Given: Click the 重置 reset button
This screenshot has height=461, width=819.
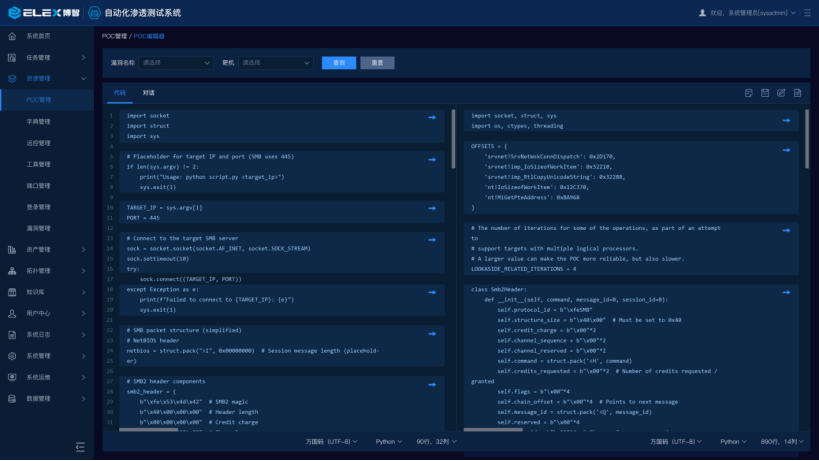Looking at the screenshot, I should click(377, 63).
